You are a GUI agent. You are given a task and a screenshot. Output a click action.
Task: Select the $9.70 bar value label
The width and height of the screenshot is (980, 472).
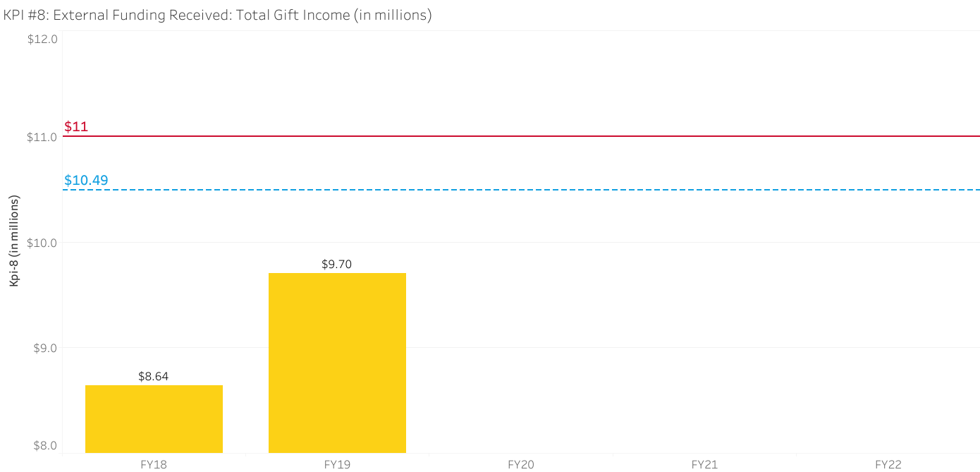(336, 265)
